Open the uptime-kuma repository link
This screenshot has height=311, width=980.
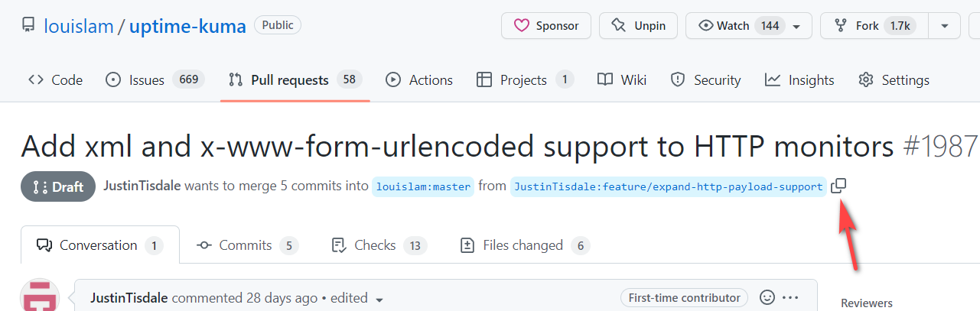point(187,26)
